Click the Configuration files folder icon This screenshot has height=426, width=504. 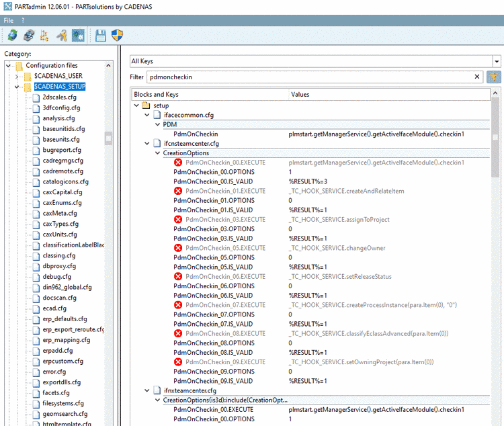(x=19, y=66)
